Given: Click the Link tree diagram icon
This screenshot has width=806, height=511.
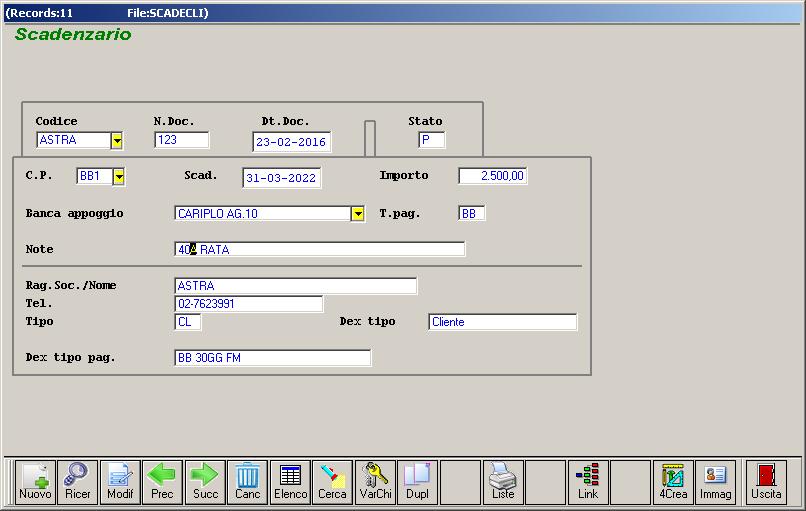Looking at the screenshot, I should 588,482.
